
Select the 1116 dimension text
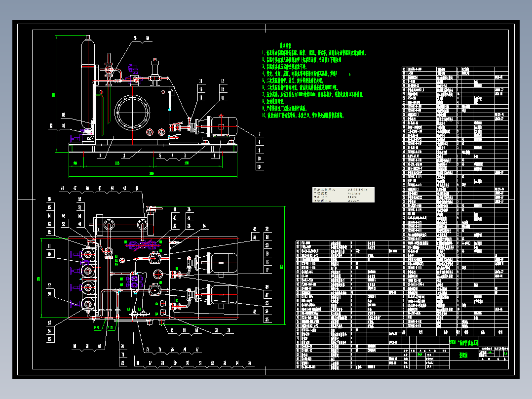click(x=117, y=163)
